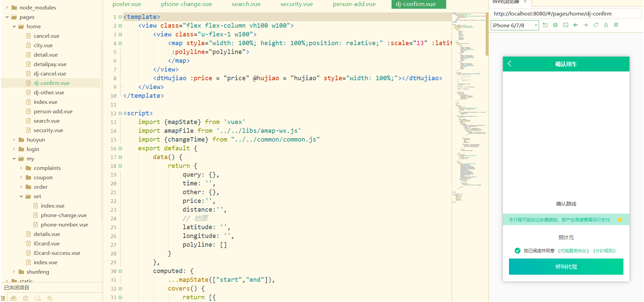Open browser settings gear icon
This screenshot has height=302, width=644.
555,25
